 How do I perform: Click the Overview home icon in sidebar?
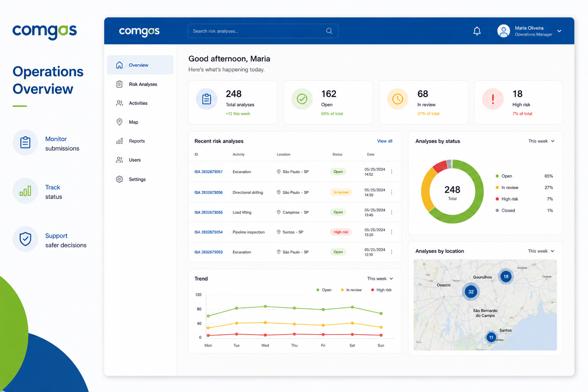[x=119, y=65]
